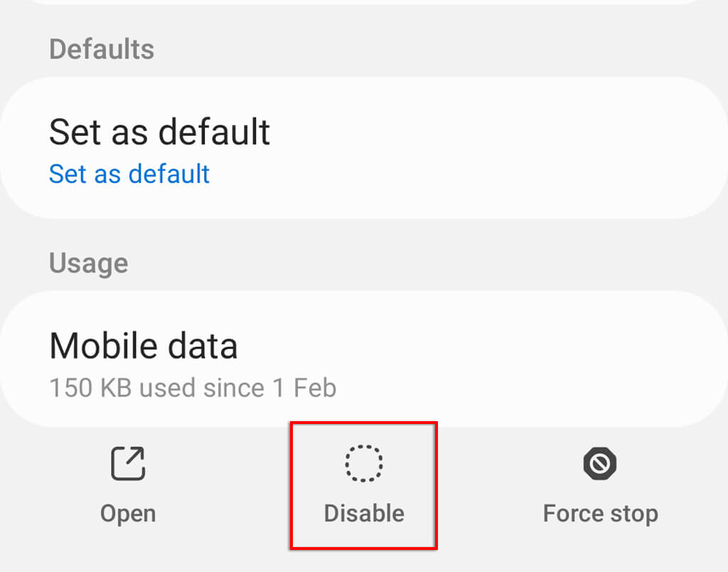
Task: Click inside the red highlighted Disable box
Action: [x=364, y=486]
